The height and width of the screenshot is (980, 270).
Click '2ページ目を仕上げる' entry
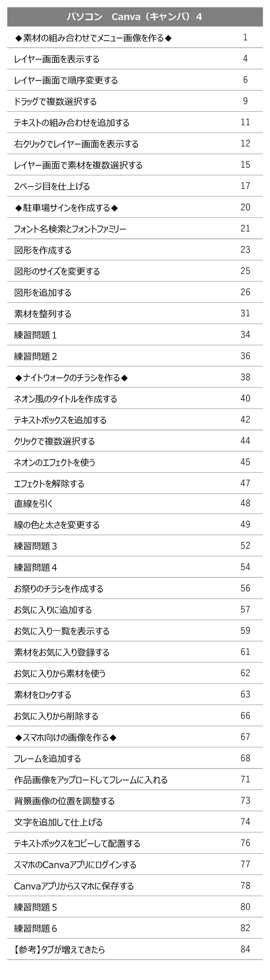[52, 186]
